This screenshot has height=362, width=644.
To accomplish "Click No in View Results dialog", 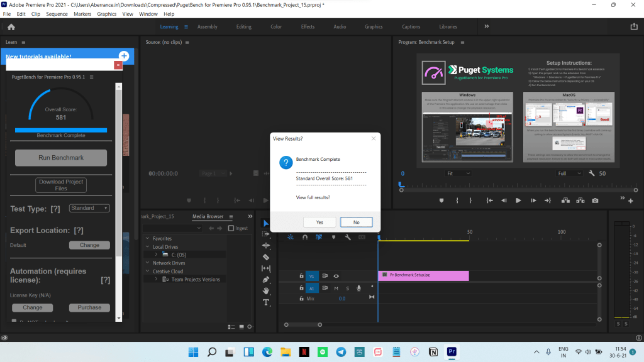I will point(356,222).
